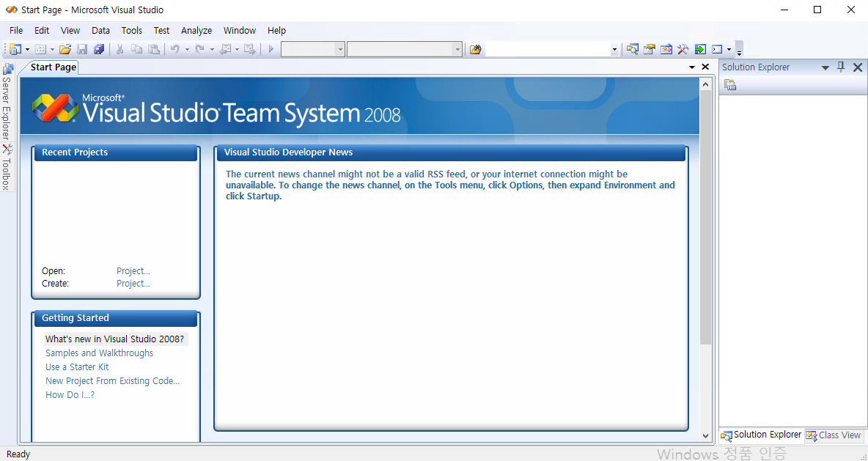This screenshot has width=868, height=461.
Task: Click inside the Find text input field
Action: point(547,49)
